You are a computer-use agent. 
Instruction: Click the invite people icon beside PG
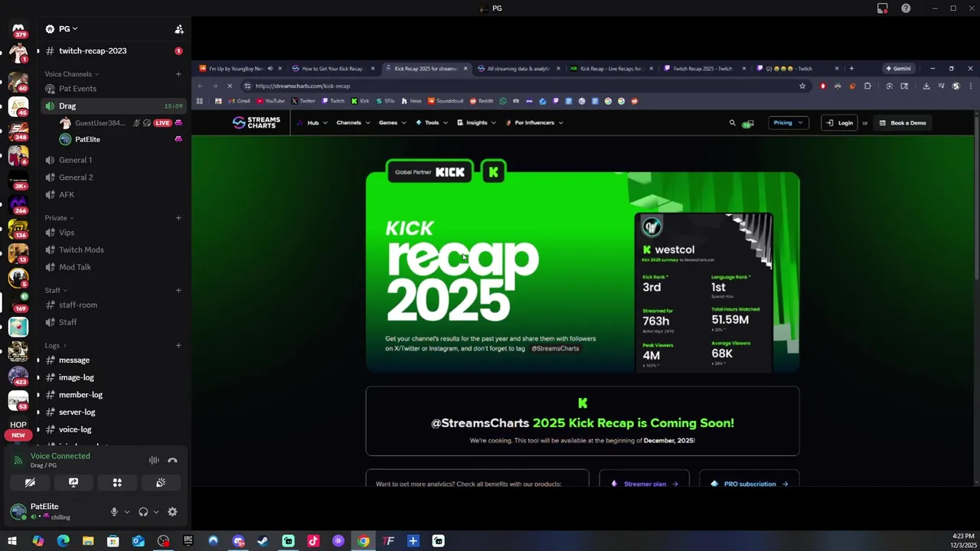[179, 29]
